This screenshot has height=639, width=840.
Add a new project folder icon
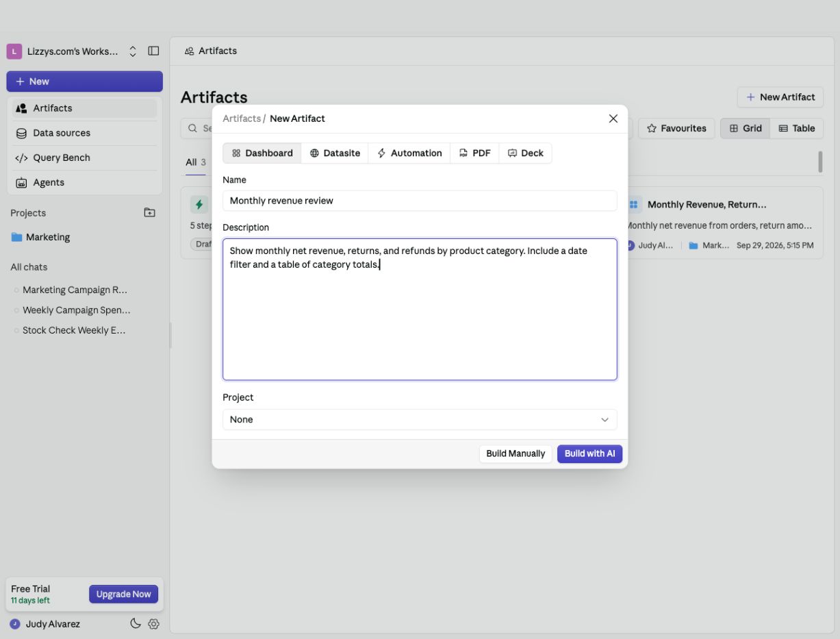coord(149,213)
